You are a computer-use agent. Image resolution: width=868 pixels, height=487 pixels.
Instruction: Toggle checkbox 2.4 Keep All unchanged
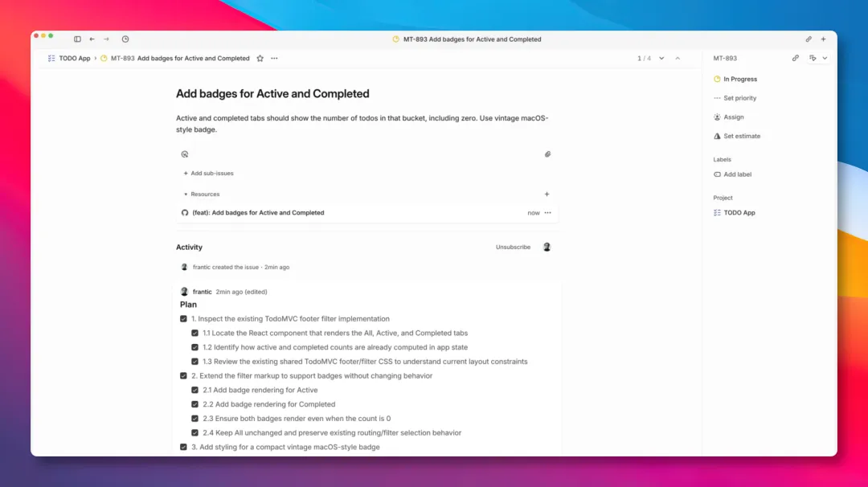(x=194, y=433)
